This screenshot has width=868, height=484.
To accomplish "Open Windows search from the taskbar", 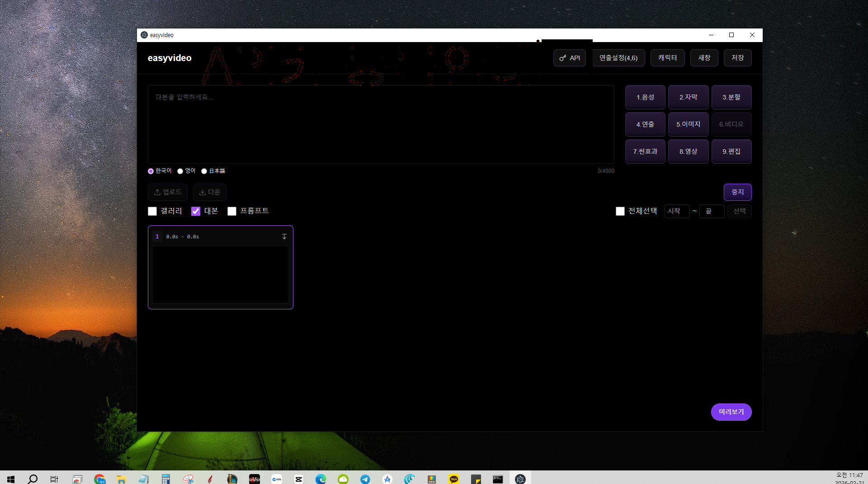I will 33,479.
